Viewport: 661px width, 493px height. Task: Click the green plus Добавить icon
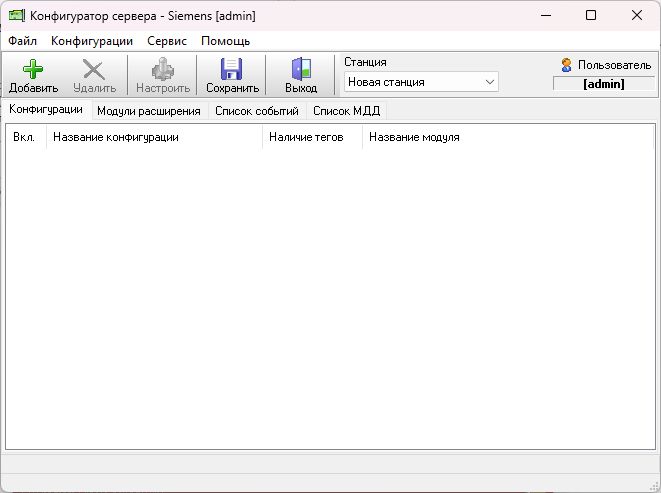click(x=32, y=69)
